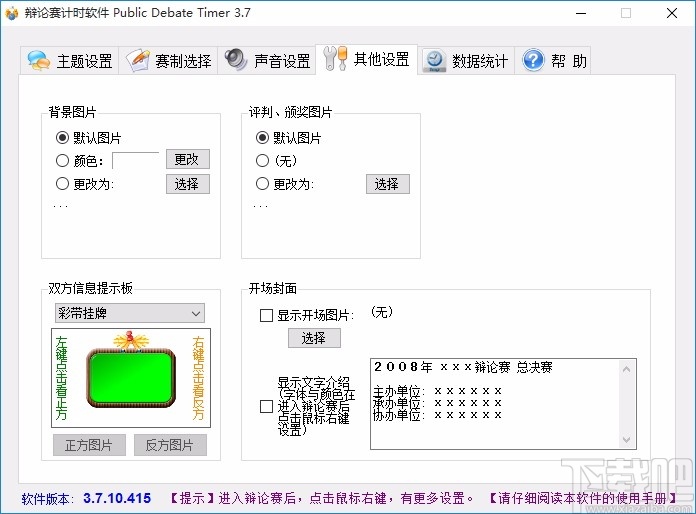Screen dimensions: 696x514
Task: Open the 帮 助 tab
Action: pos(553,60)
